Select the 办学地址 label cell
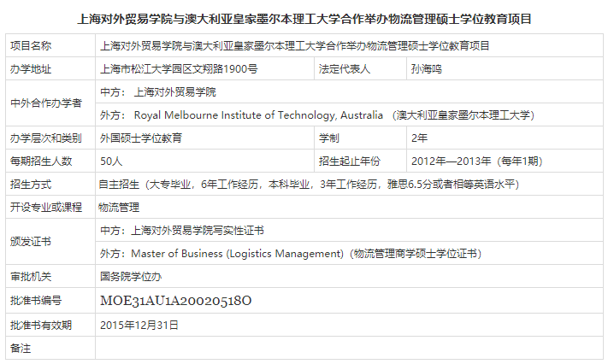The image size is (608, 364). 50,69
